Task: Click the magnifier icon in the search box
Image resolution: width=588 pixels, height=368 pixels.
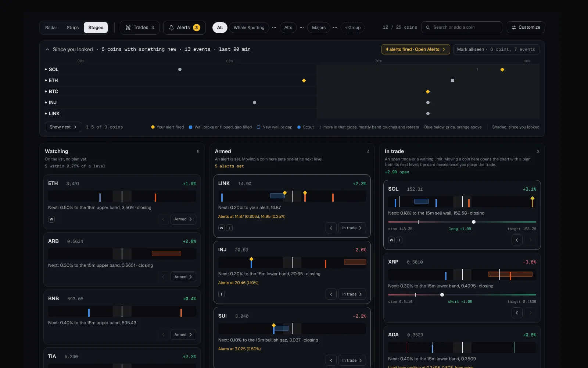Action: pos(428,27)
